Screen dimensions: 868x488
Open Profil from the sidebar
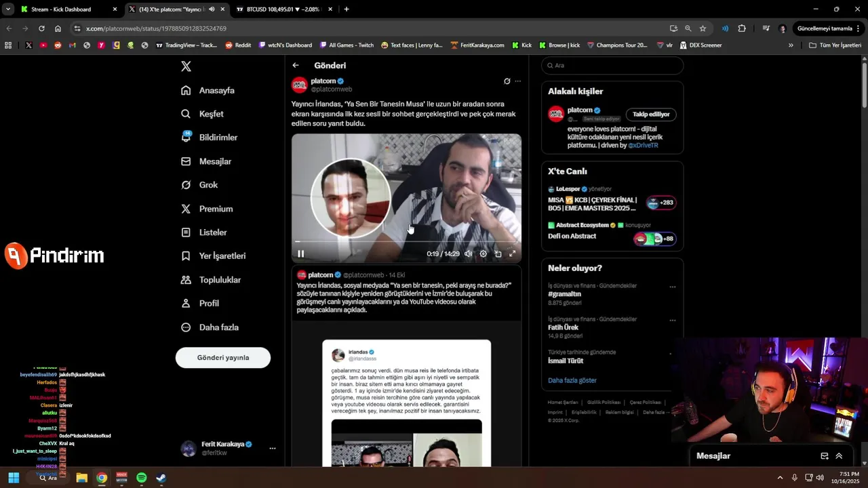pos(200,304)
